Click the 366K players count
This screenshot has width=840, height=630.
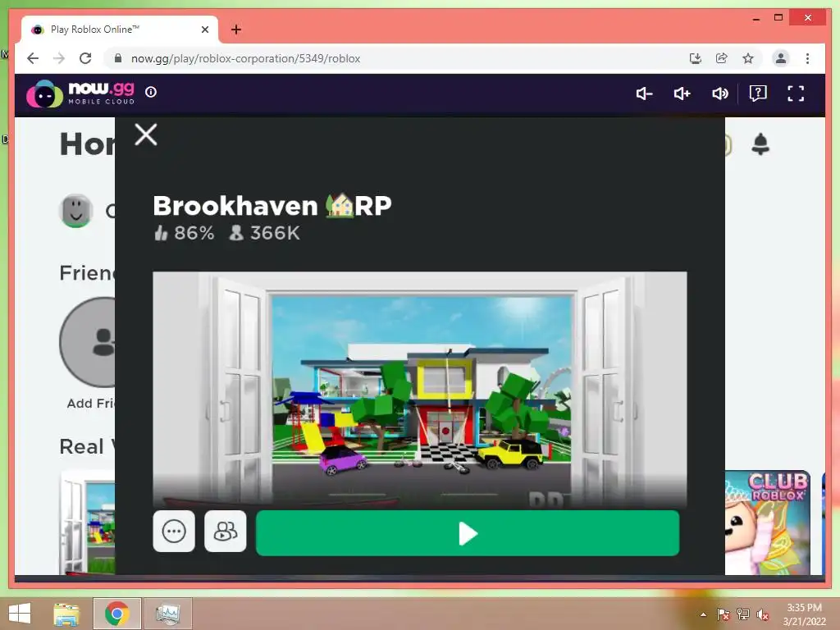tap(265, 233)
